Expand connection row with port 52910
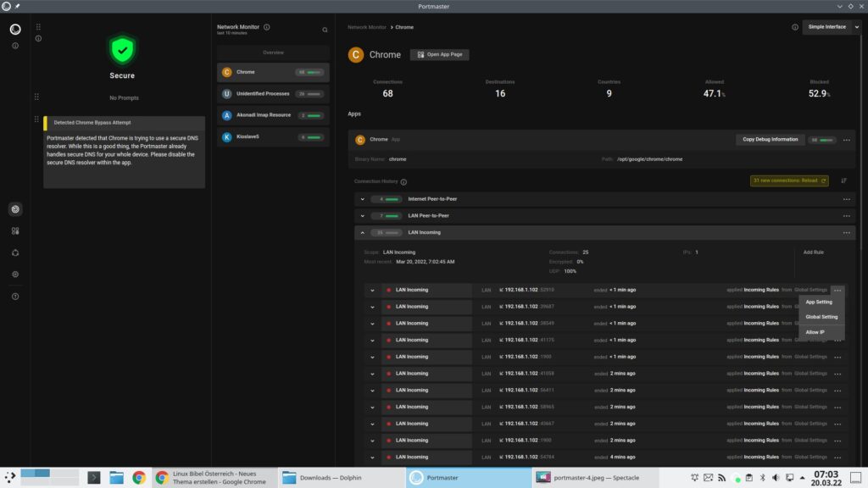 pos(373,291)
